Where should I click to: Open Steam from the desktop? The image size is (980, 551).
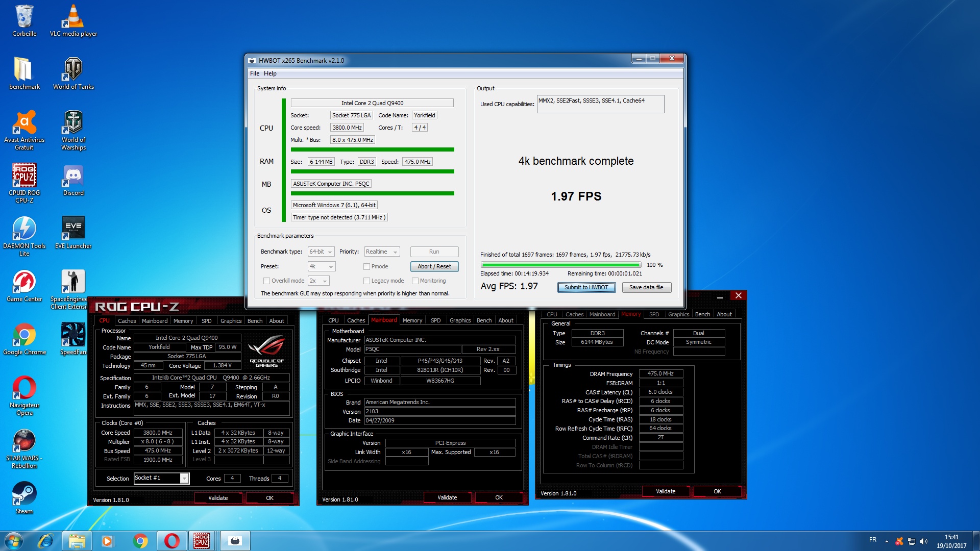24,498
